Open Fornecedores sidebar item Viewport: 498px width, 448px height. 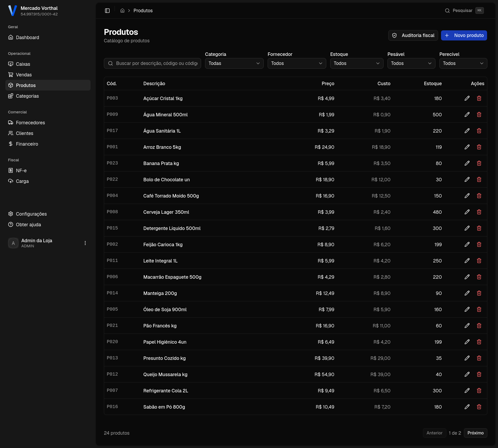coord(48,123)
